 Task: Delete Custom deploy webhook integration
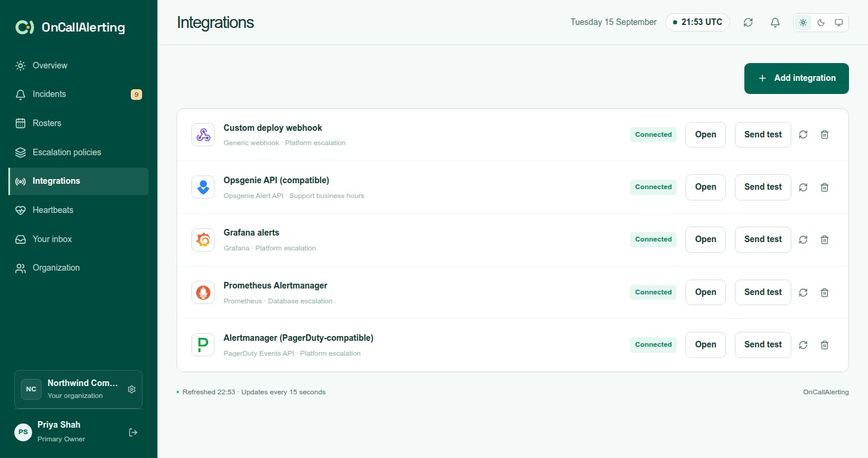pos(825,134)
